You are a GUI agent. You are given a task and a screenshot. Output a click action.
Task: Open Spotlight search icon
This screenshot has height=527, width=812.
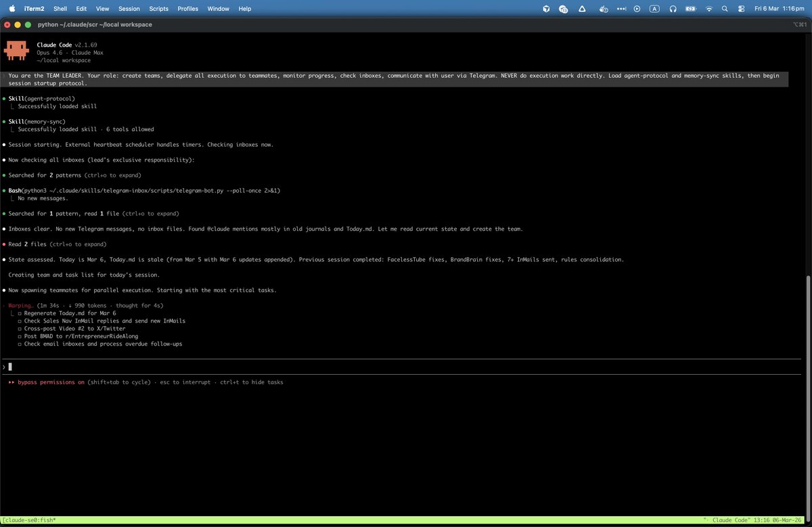click(x=725, y=9)
